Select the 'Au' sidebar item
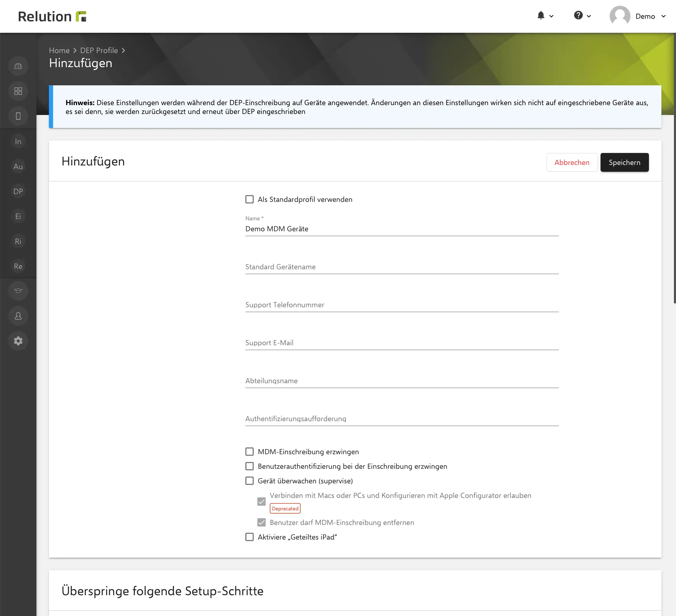 pyautogui.click(x=18, y=166)
